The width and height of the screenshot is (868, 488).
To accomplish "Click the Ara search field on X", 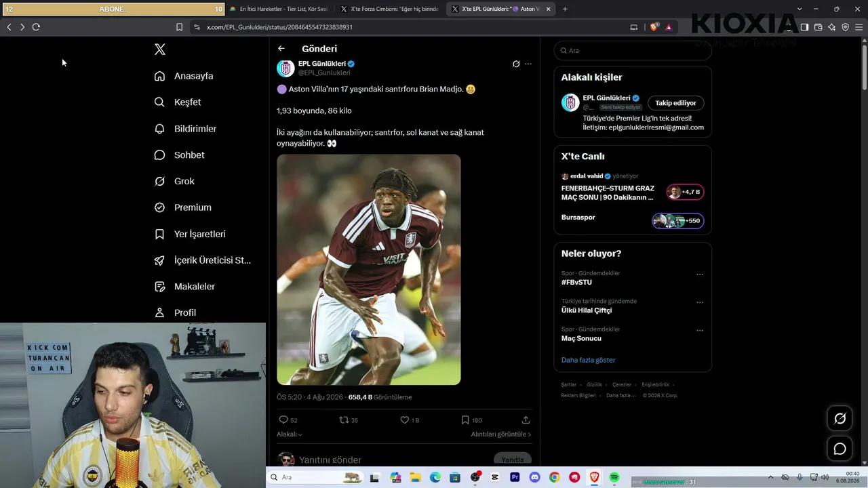I will [x=633, y=51].
